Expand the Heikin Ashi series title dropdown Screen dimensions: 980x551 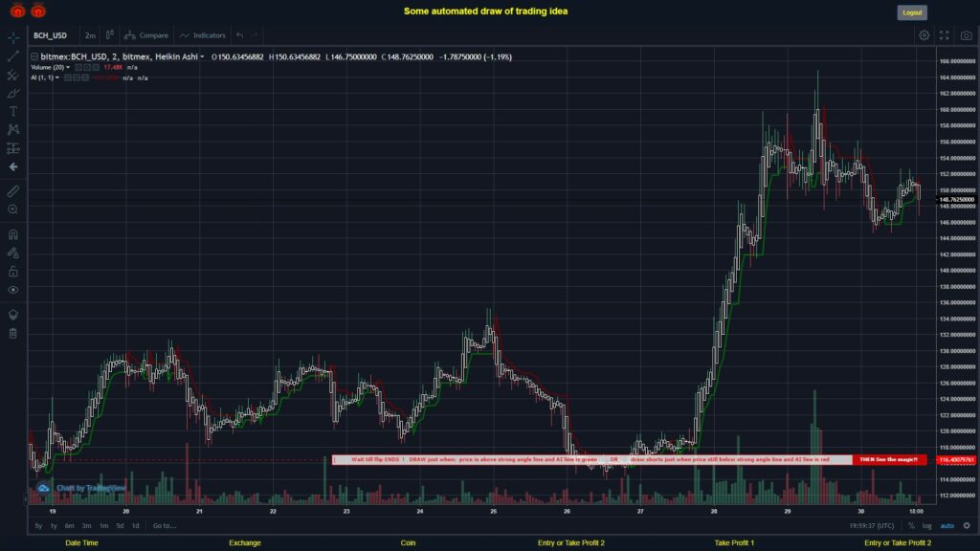tap(202, 56)
